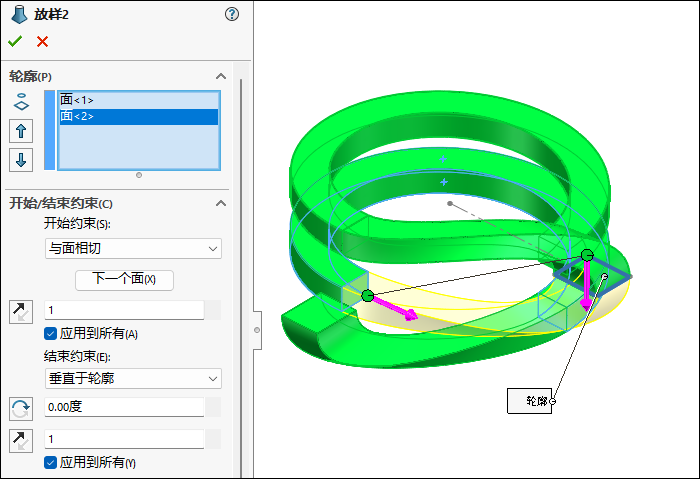Open the 开始约束 dropdown showing 与面相切

coord(133,248)
